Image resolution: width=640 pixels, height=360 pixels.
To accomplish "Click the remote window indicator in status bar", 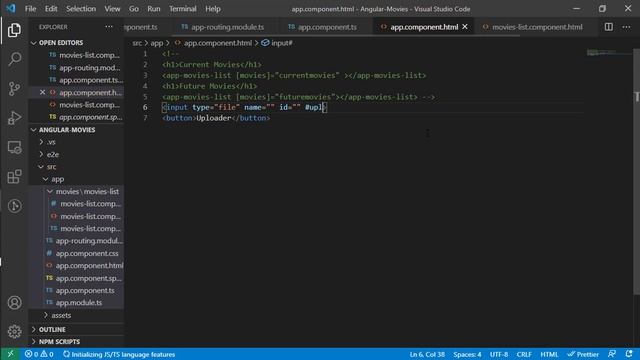I will click(x=10, y=354).
